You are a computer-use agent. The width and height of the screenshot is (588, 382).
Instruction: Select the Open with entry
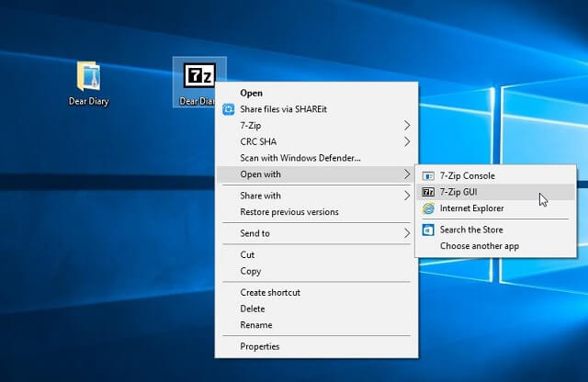(x=316, y=174)
